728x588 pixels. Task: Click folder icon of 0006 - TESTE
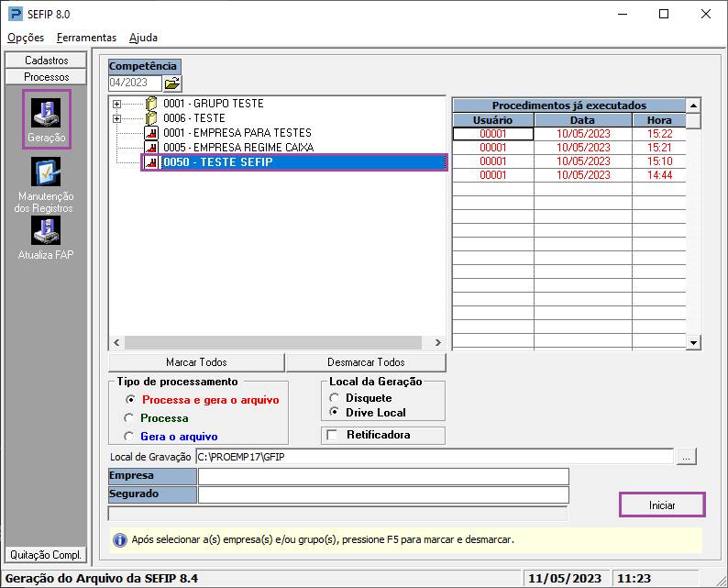[x=151, y=118]
